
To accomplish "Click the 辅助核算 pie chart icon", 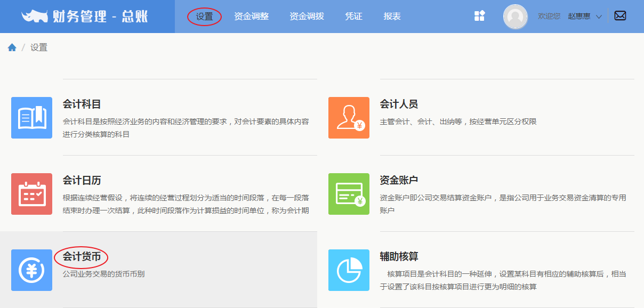I will [349, 270].
